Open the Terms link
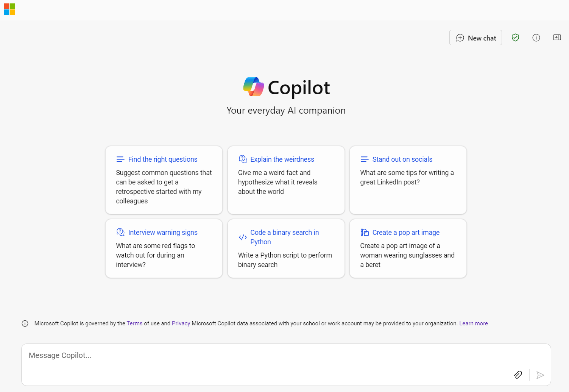 pos(134,323)
